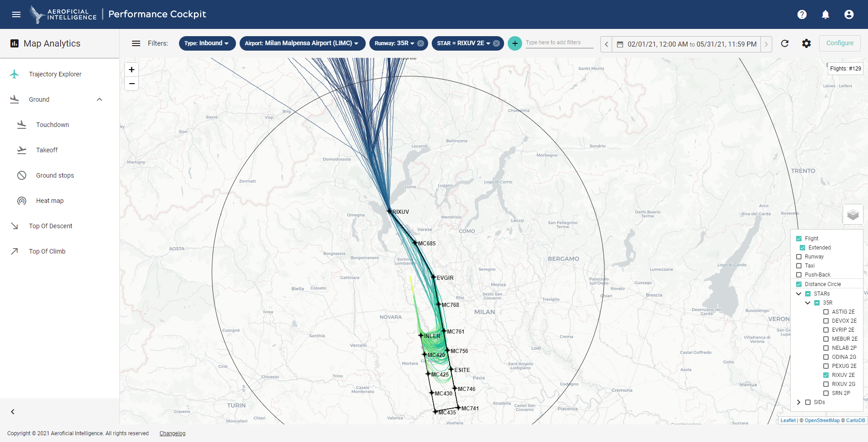Enable the Taxi layer checkbox
The height and width of the screenshot is (442, 868).
pos(799,266)
